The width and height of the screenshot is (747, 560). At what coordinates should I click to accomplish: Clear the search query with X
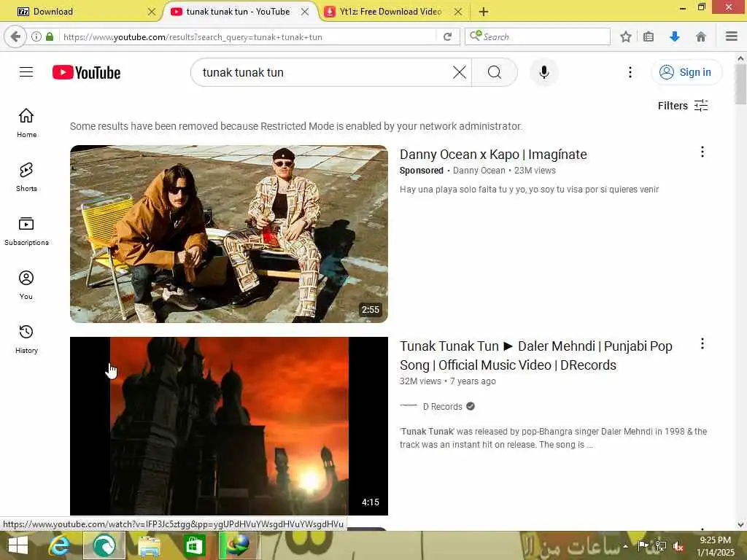[x=460, y=72]
